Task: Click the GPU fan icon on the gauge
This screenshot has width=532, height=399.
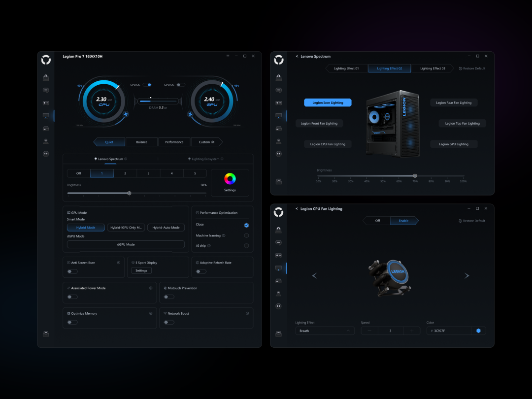Action: (190, 114)
